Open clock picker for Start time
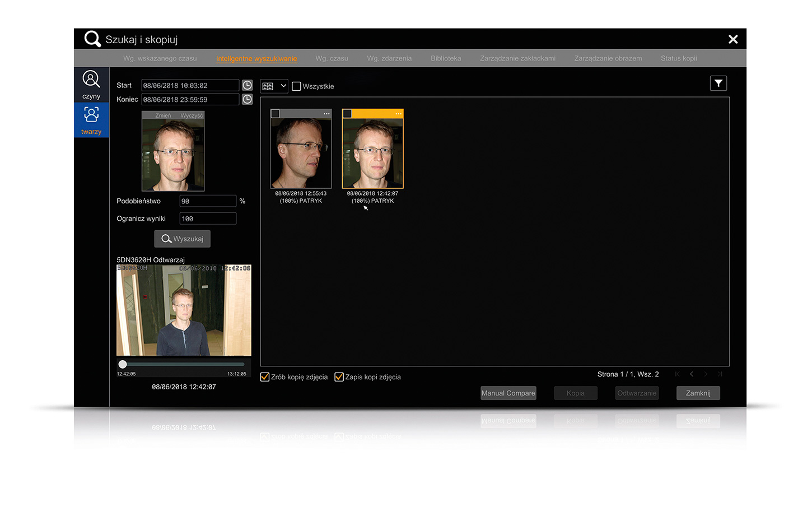Image resolution: width=812 pixels, height=507 pixels. click(x=247, y=85)
